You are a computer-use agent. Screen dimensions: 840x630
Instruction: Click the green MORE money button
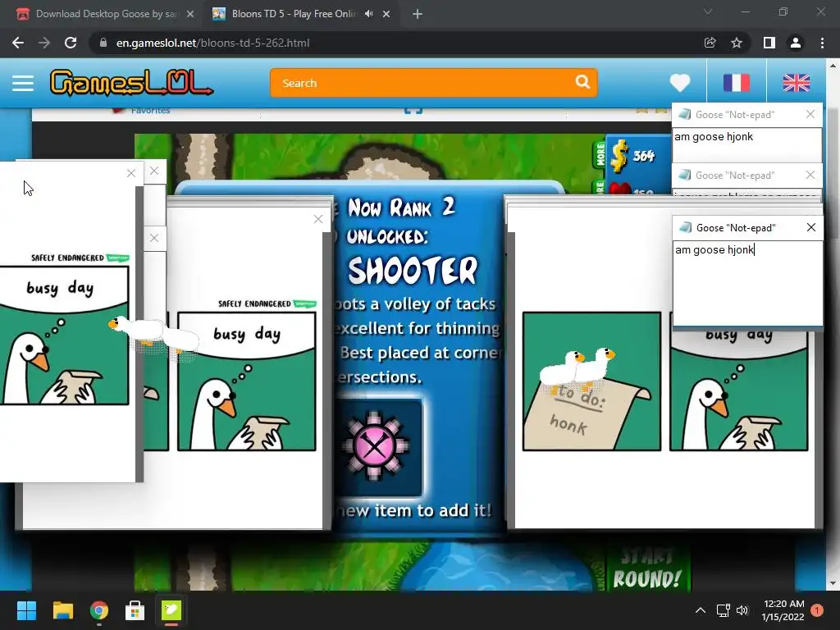click(600, 154)
